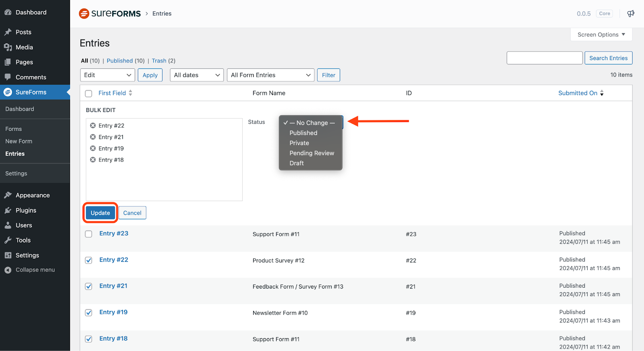Open Entry #19 link in table

(x=114, y=312)
